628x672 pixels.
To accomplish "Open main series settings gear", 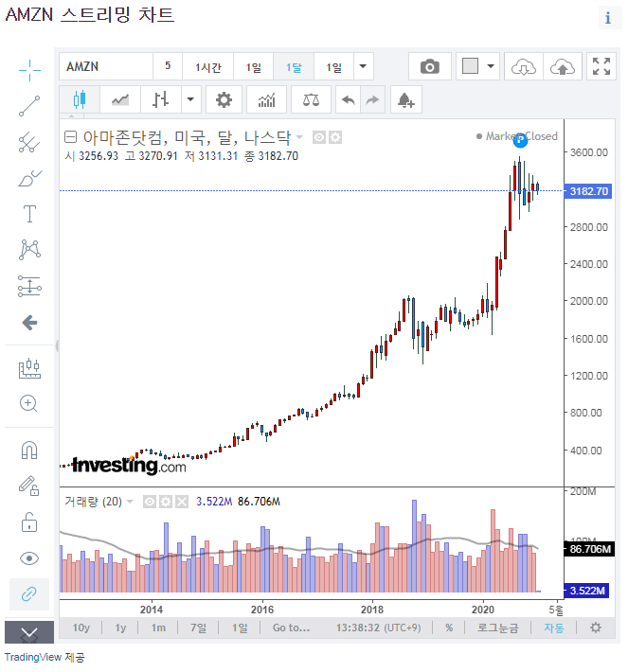I will point(335,137).
